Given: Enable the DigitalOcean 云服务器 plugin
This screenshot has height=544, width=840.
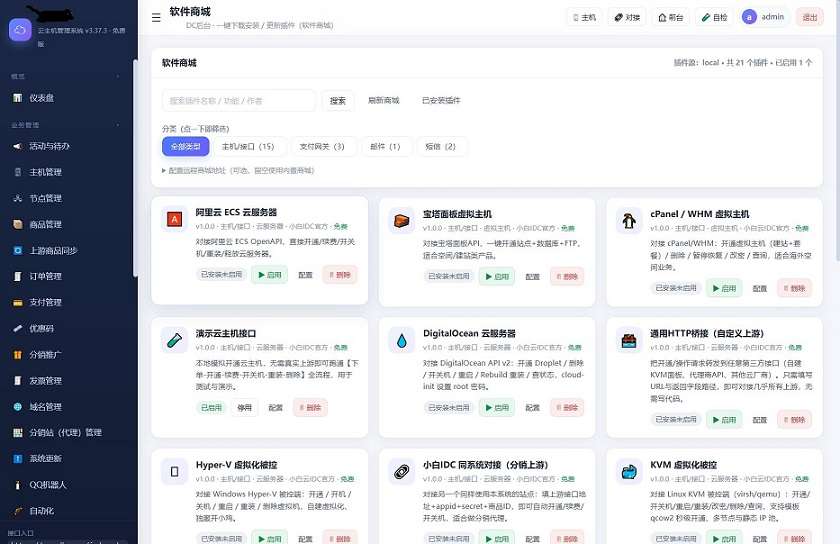Looking at the screenshot, I should pyautogui.click(x=497, y=408).
